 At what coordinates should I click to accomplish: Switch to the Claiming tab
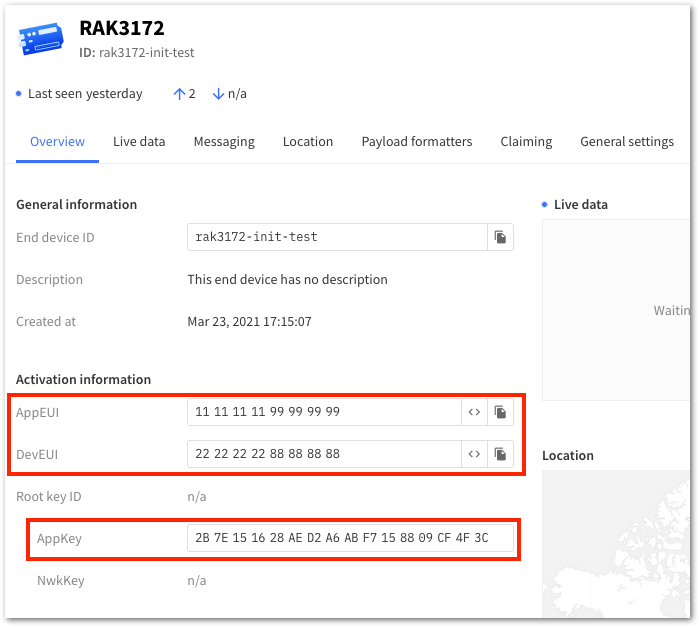point(526,141)
